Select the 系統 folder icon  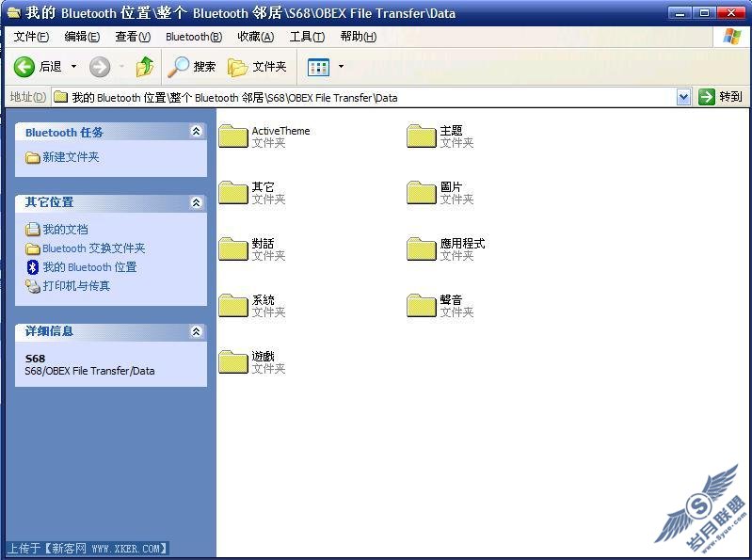(x=233, y=305)
